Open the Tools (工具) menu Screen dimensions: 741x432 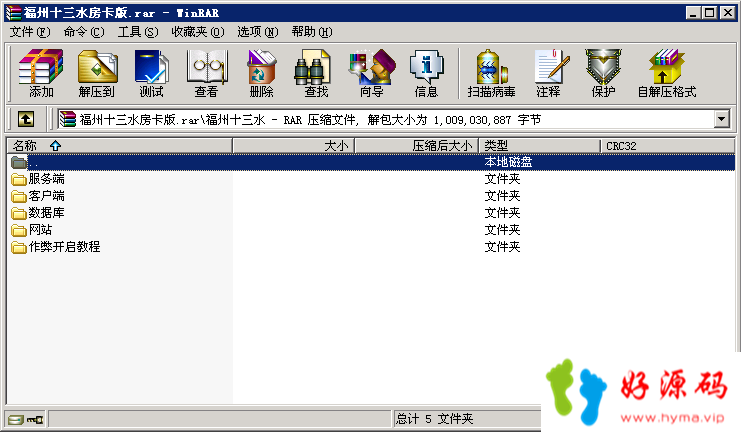click(138, 32)
